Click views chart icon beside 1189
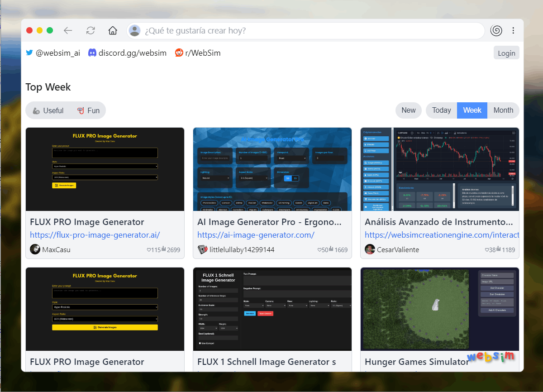 [x=499, y=249]
